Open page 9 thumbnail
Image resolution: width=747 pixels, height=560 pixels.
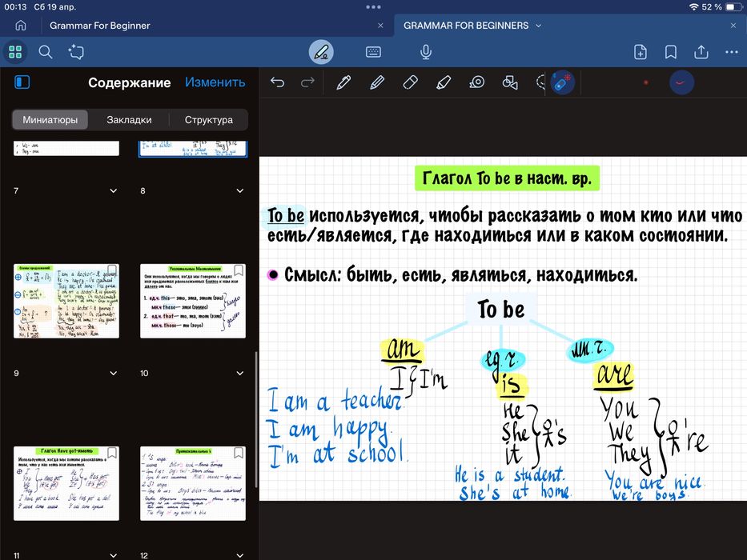click(x=66, y=301)
